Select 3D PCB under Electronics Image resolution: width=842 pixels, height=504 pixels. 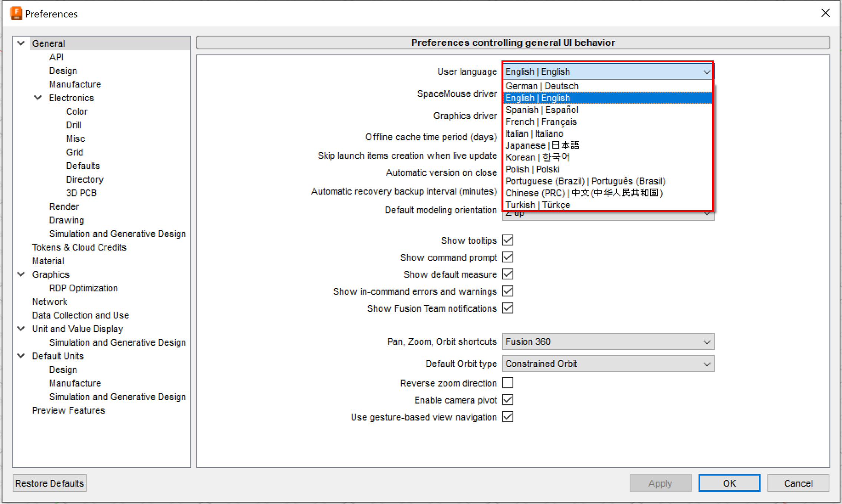click(x=81, y=193)
